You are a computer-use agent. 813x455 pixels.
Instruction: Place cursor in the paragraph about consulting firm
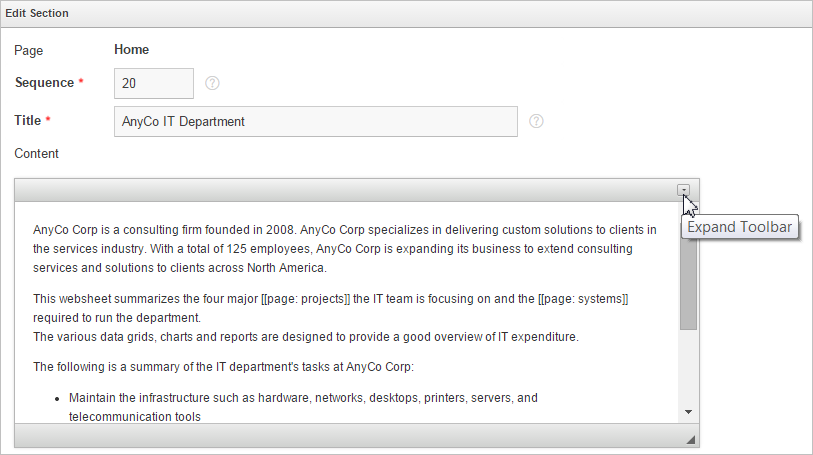point(345,249)
